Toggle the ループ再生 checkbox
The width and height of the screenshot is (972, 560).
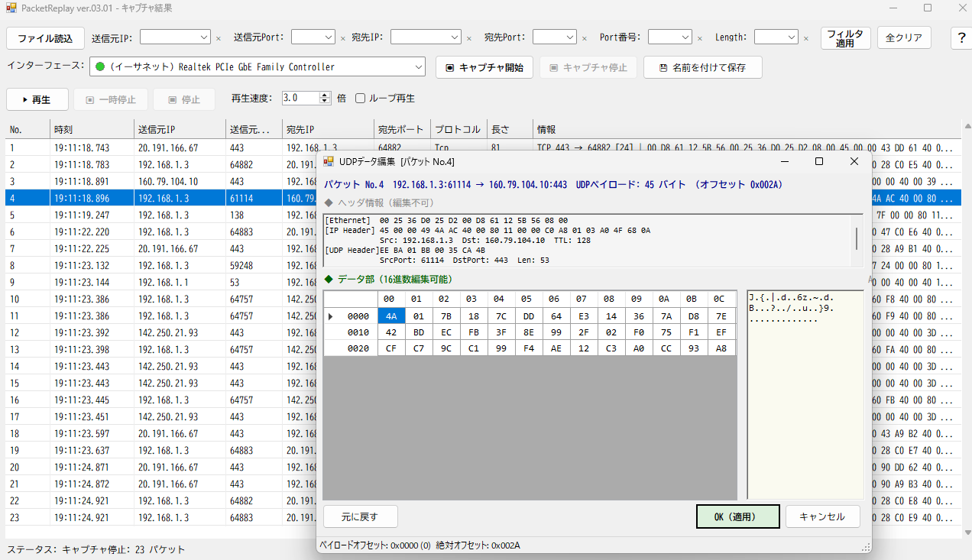[x=361, y=98]
